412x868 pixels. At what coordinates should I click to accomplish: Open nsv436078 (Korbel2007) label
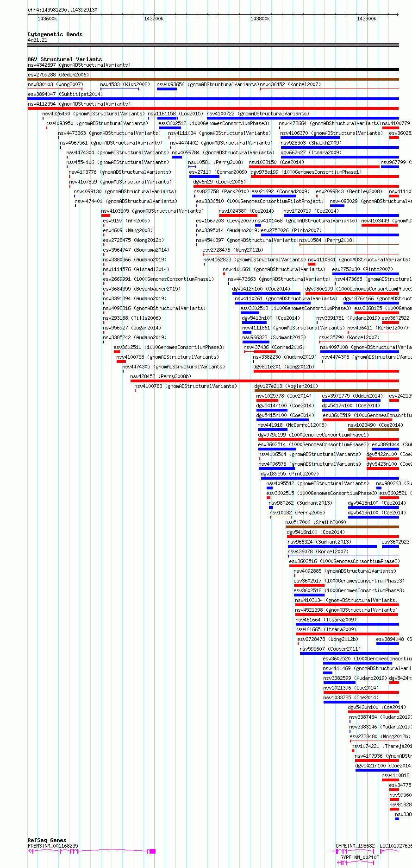click(x=318, y=551)
